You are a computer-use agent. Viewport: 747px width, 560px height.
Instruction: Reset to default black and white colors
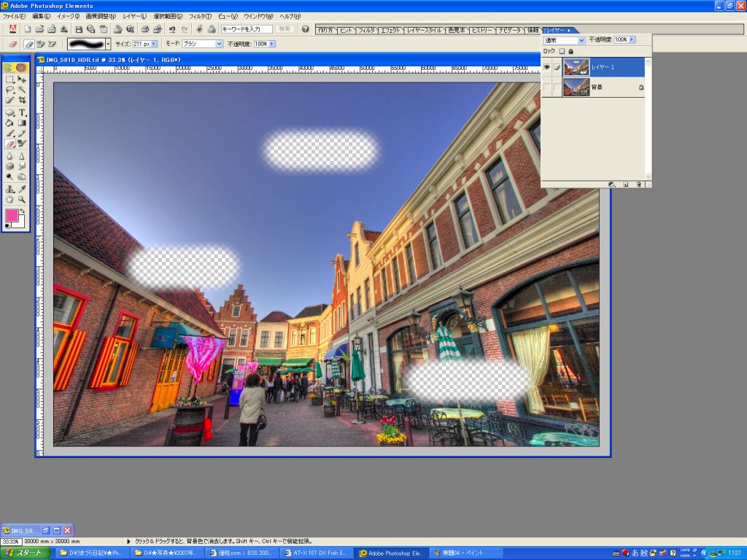click(7, 226)
